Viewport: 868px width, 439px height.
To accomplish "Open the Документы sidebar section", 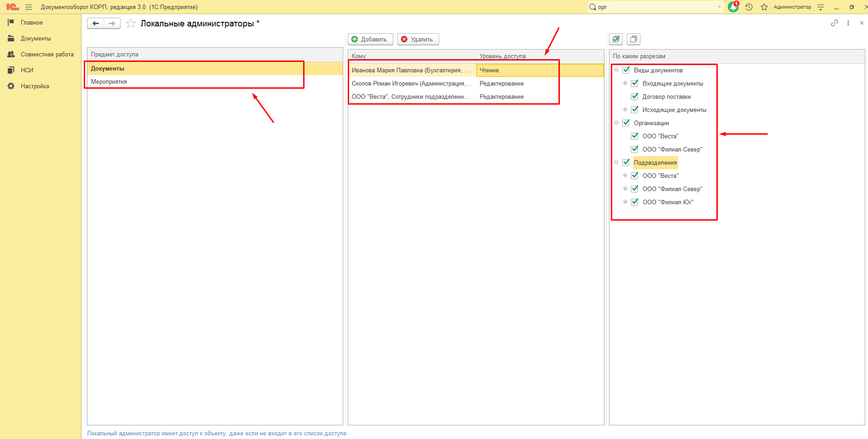I will 41,38.
